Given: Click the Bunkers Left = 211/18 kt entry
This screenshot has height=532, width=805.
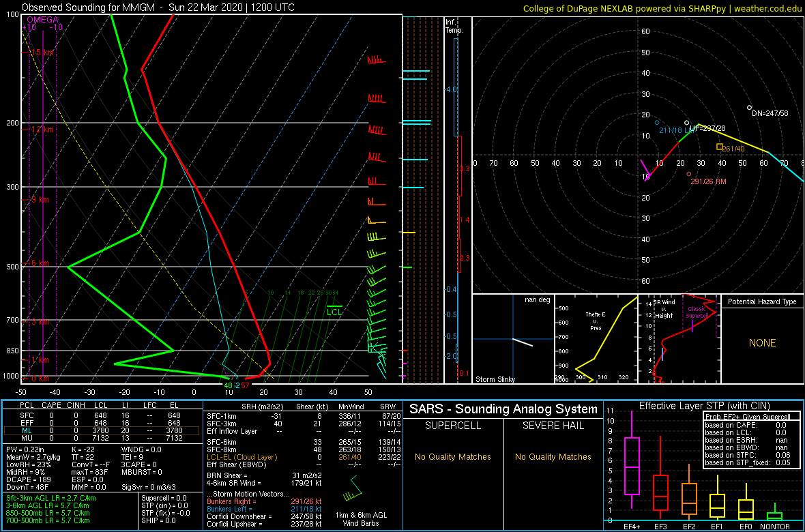Looking at the screenshot, I should tap(264, 509).
